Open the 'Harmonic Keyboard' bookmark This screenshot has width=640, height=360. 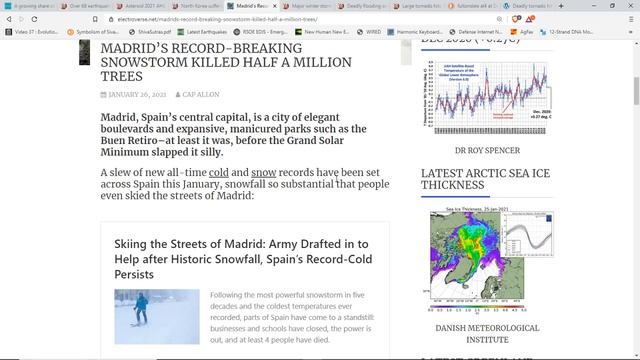click(415, 32)
